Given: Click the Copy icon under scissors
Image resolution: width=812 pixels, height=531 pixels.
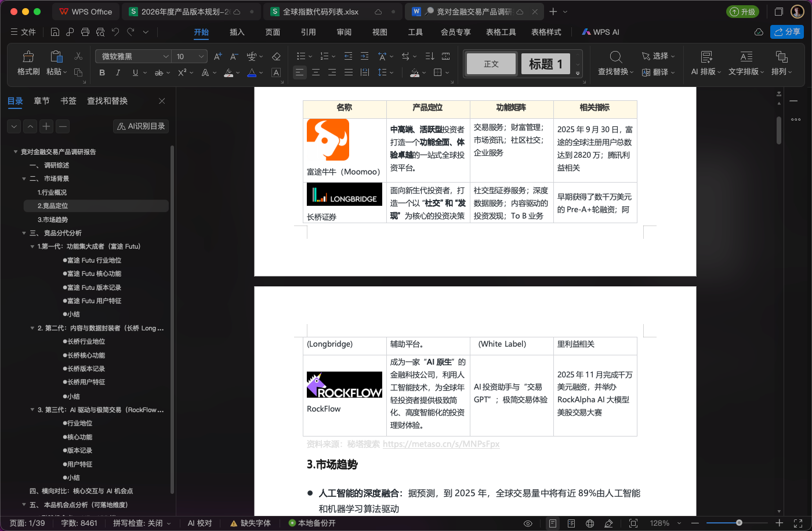Looking at the screenshot, I should (78, 72).
